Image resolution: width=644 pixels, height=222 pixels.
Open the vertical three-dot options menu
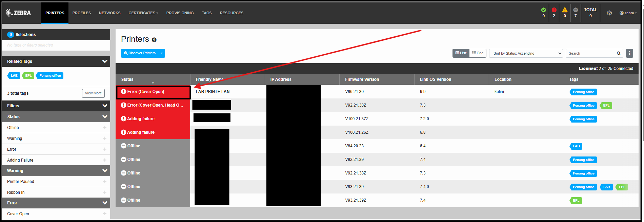pyautogui.click(x=629, y=53)
